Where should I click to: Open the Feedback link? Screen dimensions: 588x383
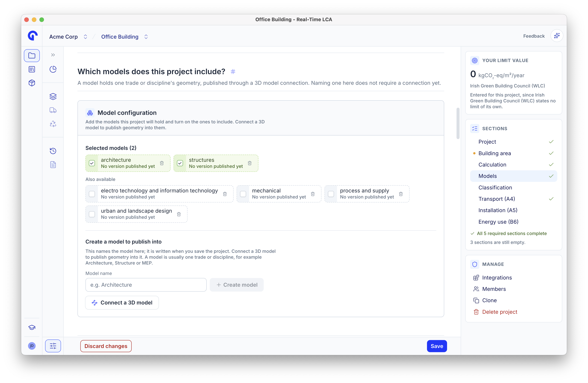click(x=534, y=36)
